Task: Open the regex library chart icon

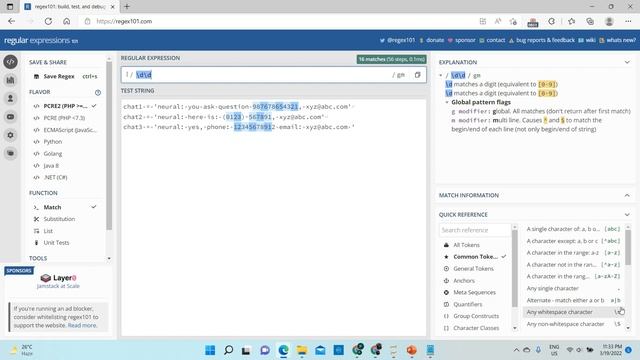Action: point(11,80)
